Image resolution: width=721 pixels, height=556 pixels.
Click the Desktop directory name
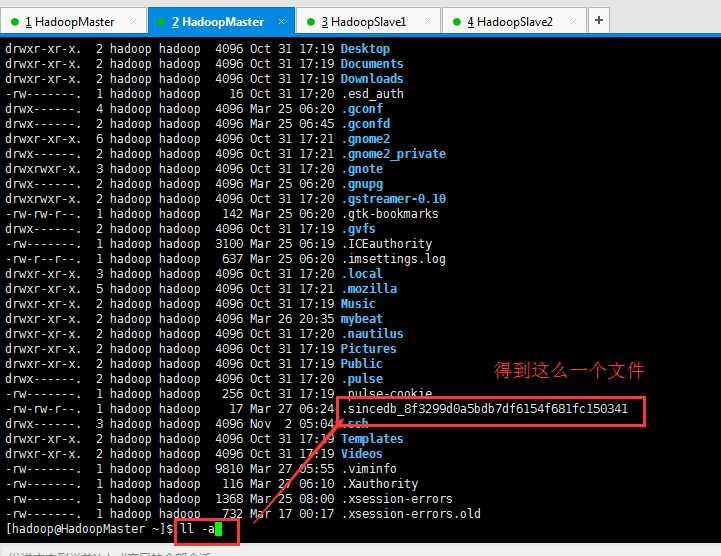(x=365, y=49)
